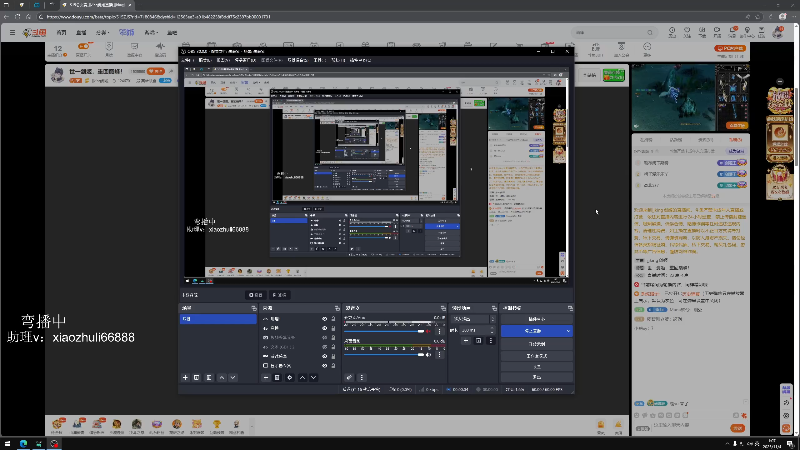Toggle visibility eye of fourth source

click(x=324, y=347)
